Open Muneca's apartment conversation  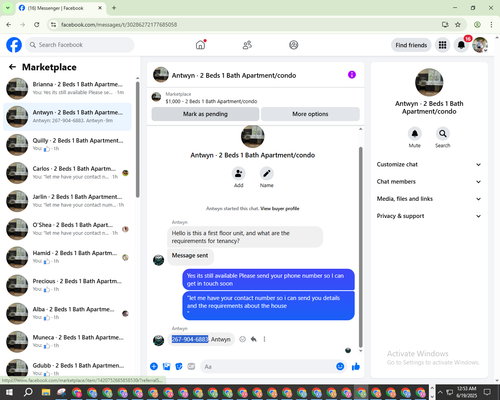[68, 341]
